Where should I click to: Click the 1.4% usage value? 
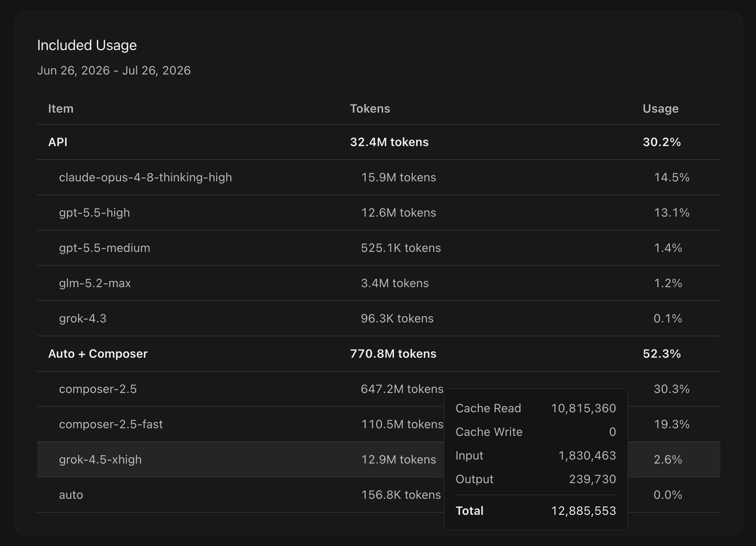coord(668,248)
